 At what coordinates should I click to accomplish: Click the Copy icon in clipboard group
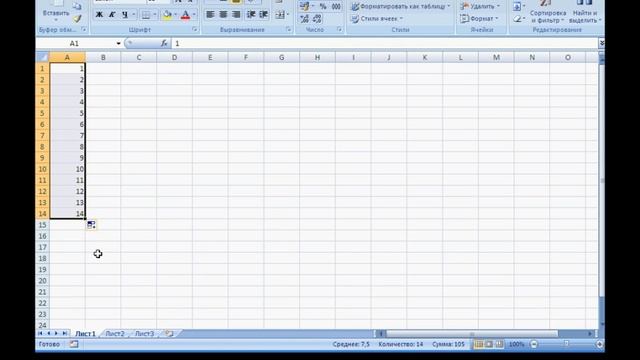click(x=77, y=6)
